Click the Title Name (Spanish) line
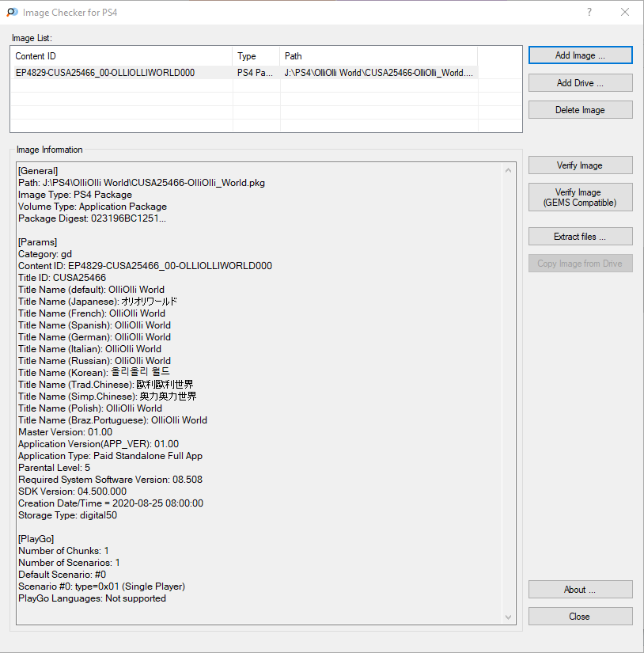The width and height of the screenshot is (644, 653). (94, 325)
